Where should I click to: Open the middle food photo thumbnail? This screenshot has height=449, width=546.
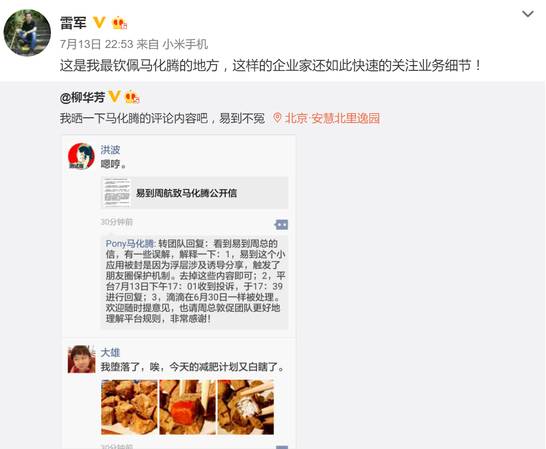point(188,407)
